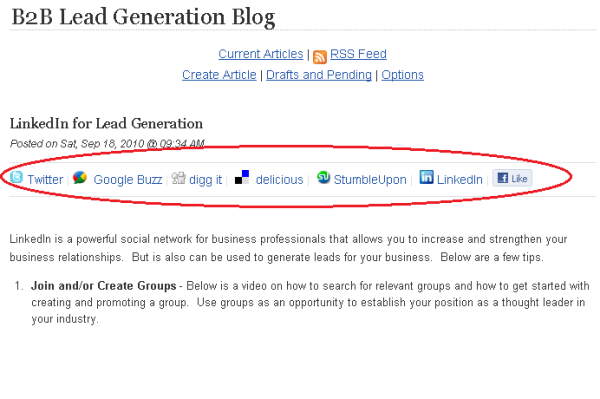600x399 pixels.
Task: Open the Create Article link
Action: pos(219,75)
